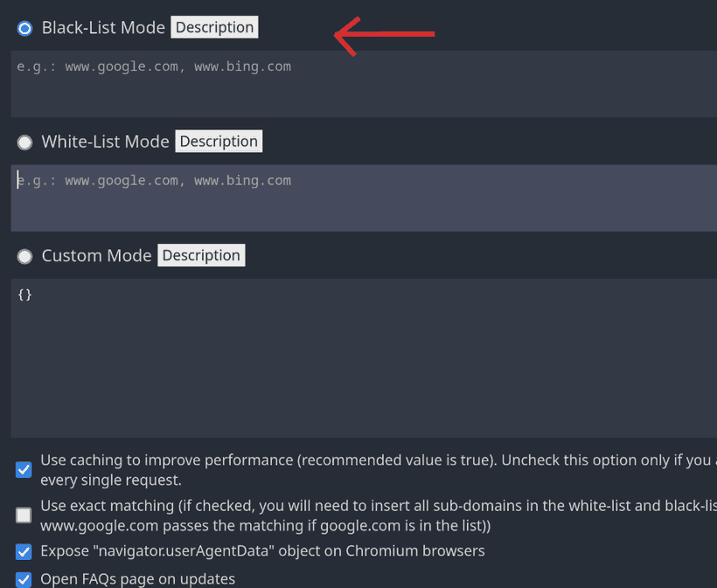Open the White-List Mode Description
The image size is (717, 588).
(x=219, y=141)
